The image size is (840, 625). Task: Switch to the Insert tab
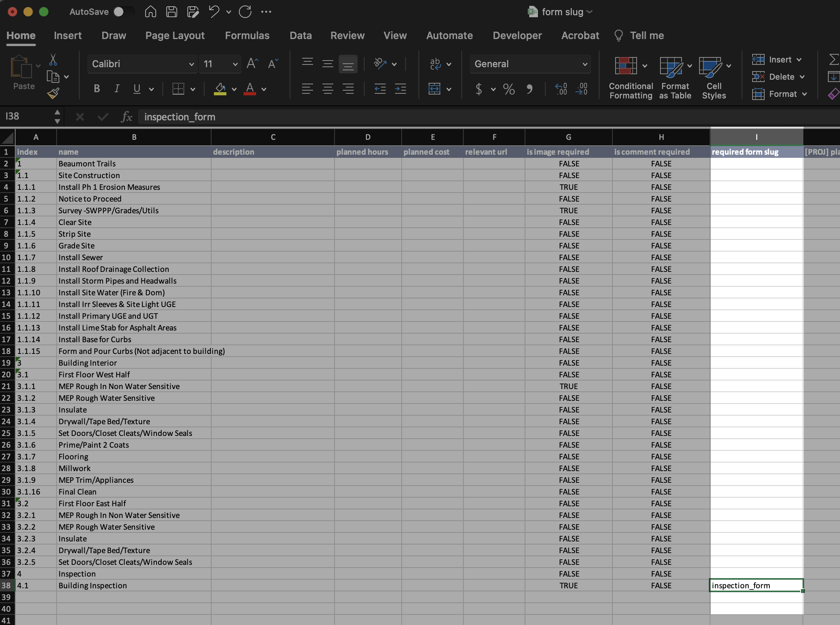point(68,36)
